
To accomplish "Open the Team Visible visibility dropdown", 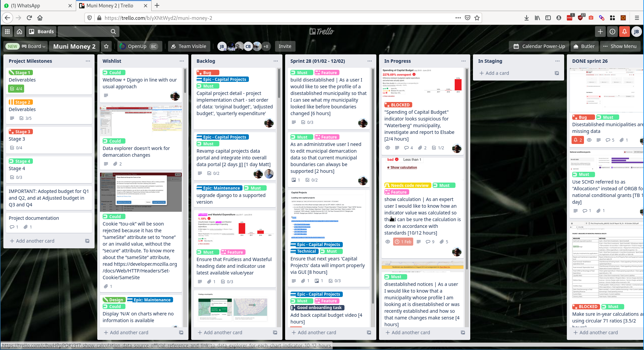I will 189,46.
